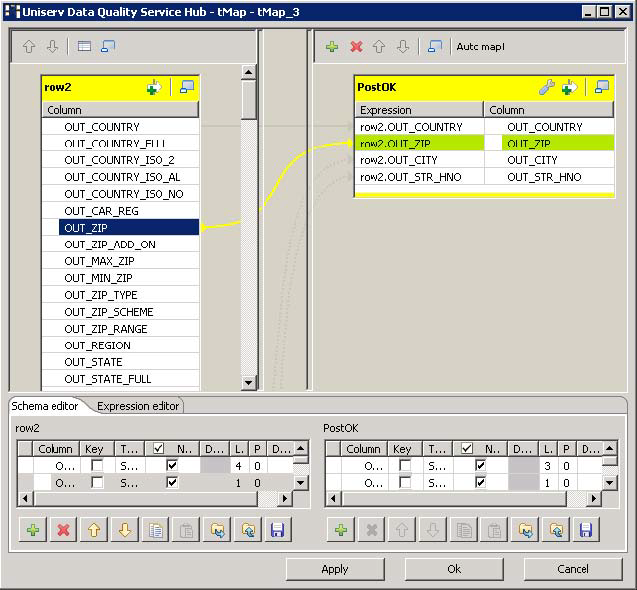
Task: Click red X remove output table icon
Action: point(356,47)
